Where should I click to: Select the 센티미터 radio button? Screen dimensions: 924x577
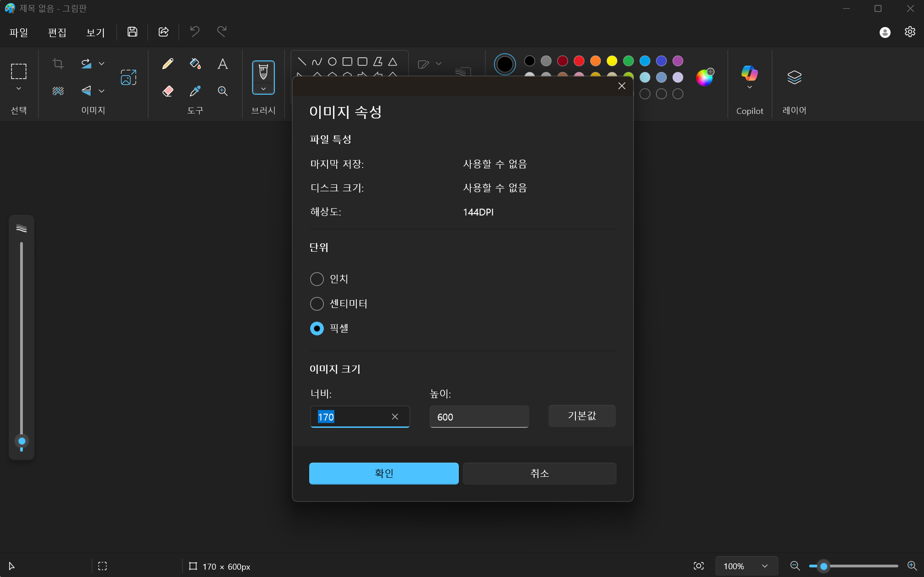317,304
